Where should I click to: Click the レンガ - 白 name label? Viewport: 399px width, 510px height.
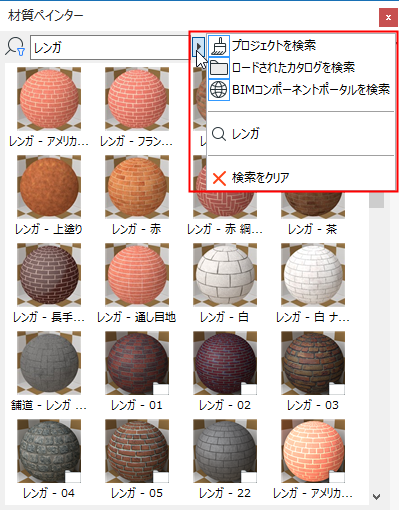(x=225, y=317)
